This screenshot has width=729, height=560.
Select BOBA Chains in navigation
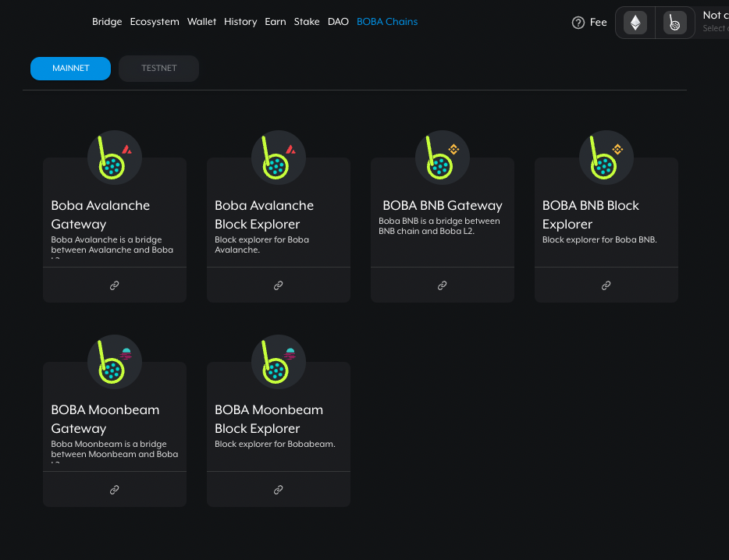click(387, 22)
